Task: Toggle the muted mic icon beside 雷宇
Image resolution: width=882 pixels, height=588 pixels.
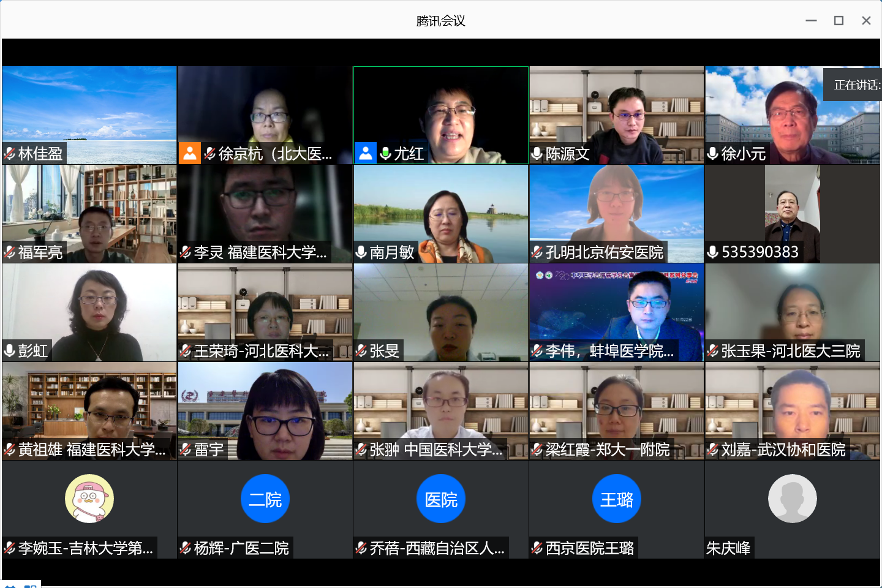Action: pos(186,450)
